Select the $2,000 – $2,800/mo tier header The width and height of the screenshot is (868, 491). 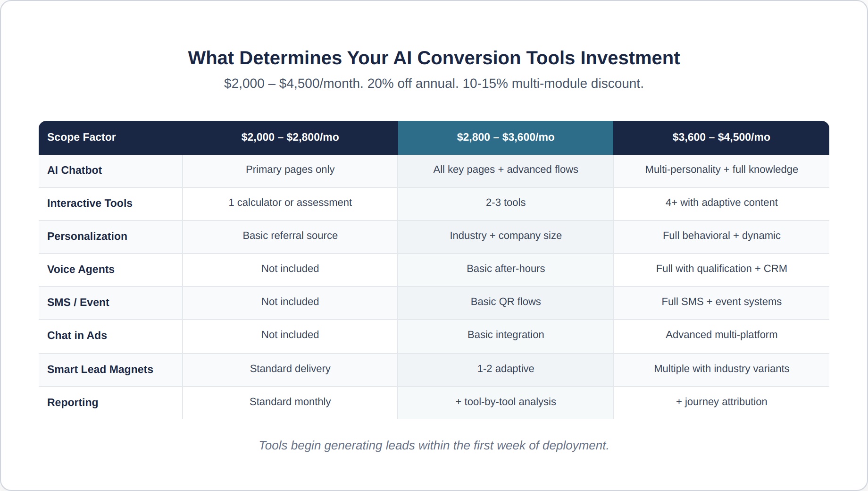(x=290, y=137)
